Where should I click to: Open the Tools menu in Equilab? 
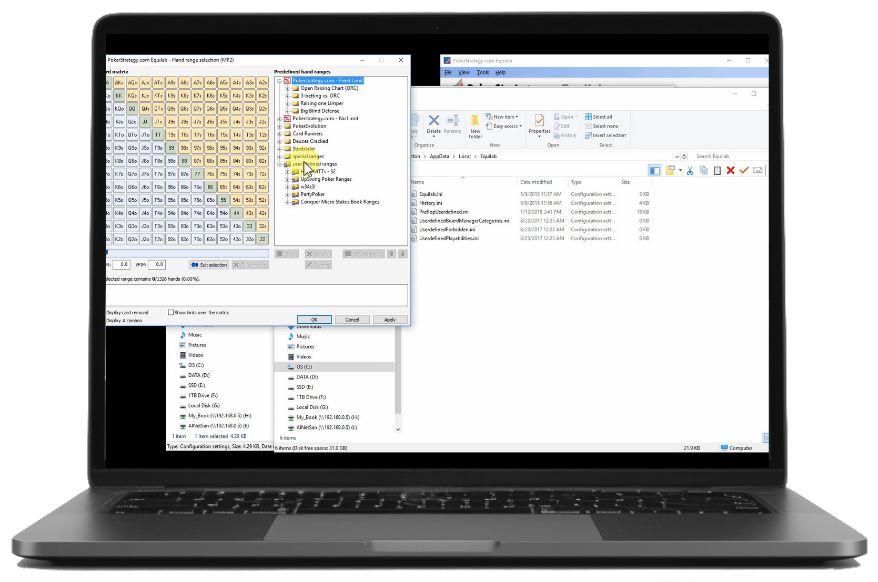(483, 72)
